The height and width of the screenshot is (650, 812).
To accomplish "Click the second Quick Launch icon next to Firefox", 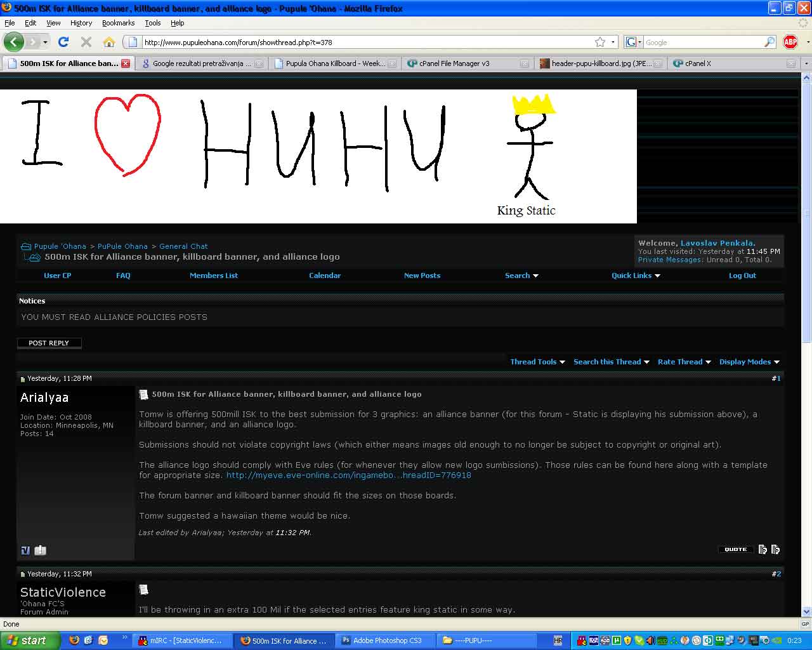I will pyautogui.click(x=89, y=640).
